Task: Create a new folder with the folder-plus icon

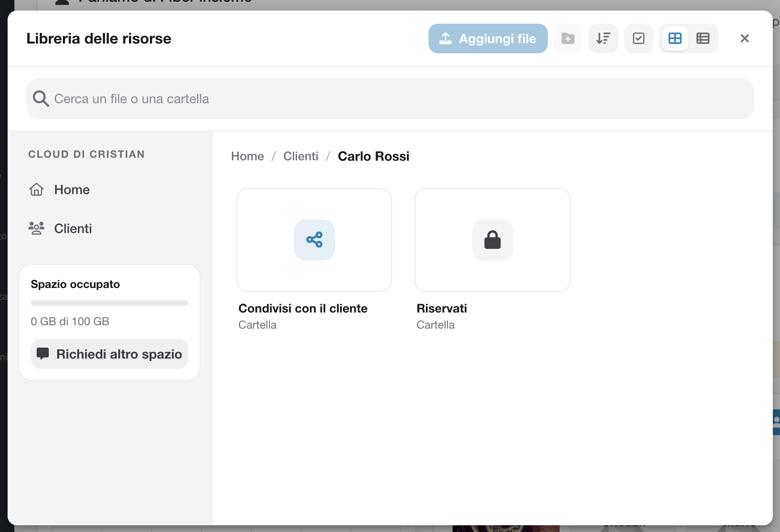Action: pos(568,38)
